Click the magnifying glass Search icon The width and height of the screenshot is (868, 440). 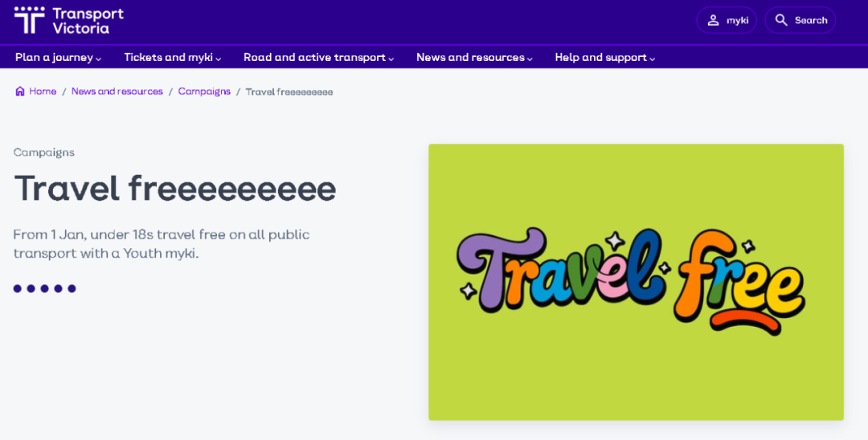point(781,20)
